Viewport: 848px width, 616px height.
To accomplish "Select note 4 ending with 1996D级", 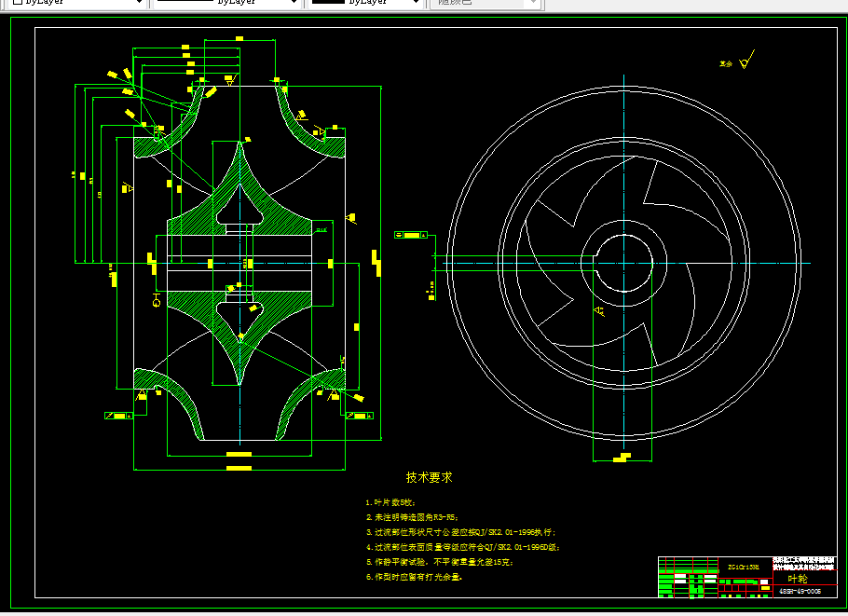I will pos(463,547).
